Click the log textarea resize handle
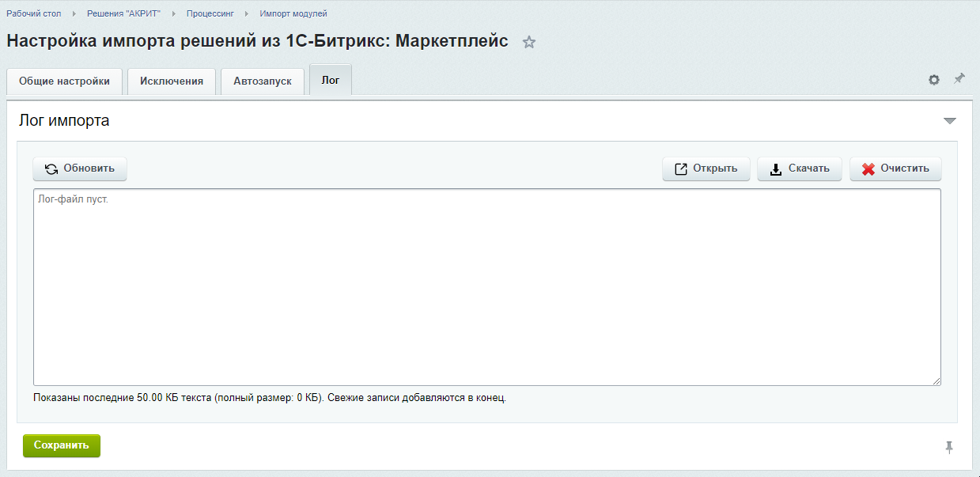This screenshot has width=980, height=477. (936, 381)
